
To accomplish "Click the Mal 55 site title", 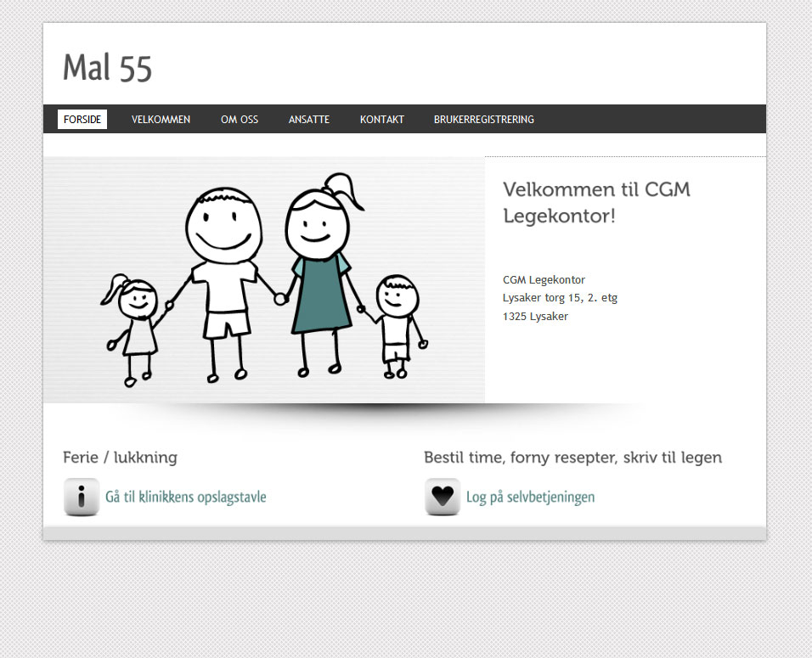I will (x=108, y=68).
